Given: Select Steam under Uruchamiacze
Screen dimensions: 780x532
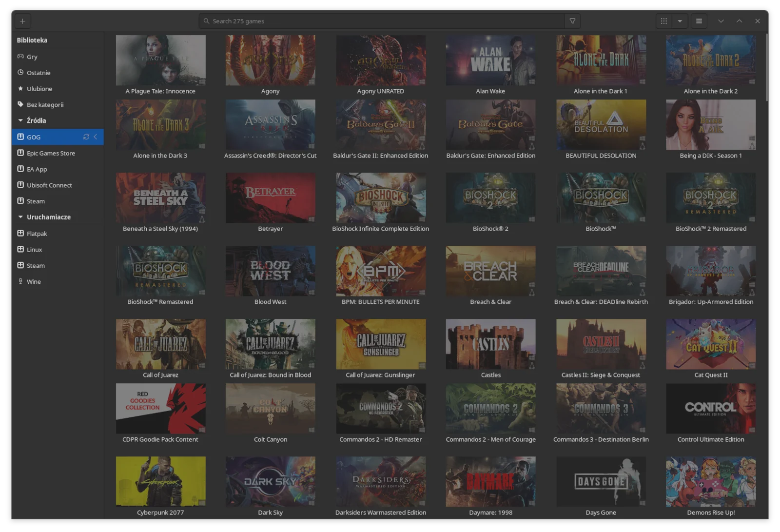Looking at the screenshot, I should 58,266.
